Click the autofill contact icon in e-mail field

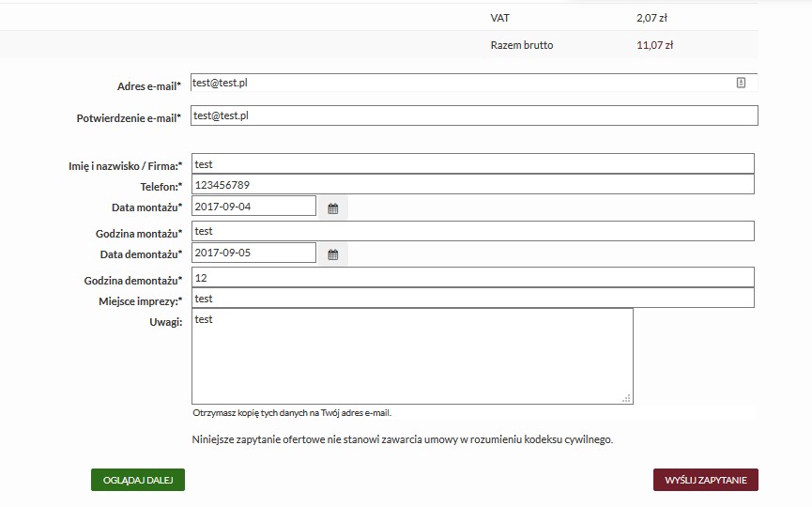pyautogui.click(x=741, y=83)
